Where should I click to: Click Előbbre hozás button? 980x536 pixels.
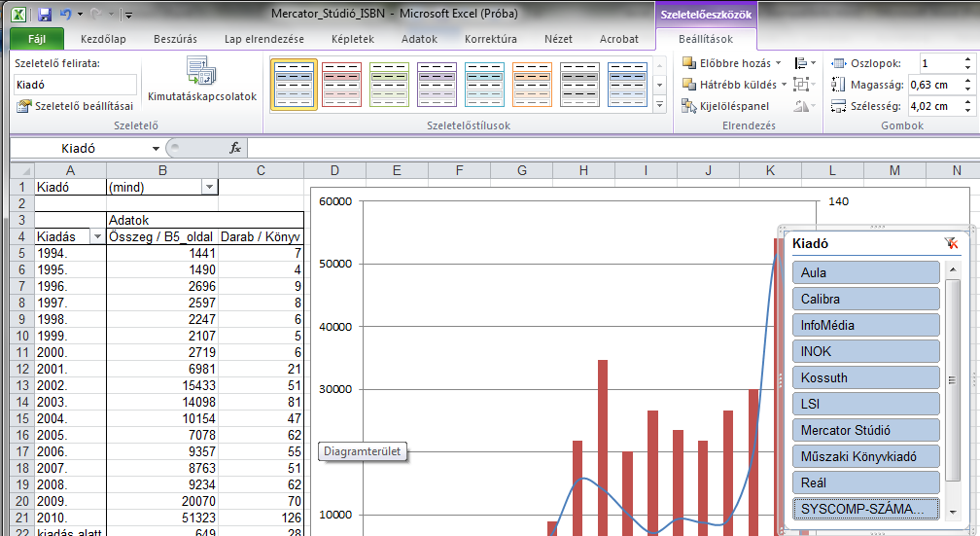tap(727, 63)
